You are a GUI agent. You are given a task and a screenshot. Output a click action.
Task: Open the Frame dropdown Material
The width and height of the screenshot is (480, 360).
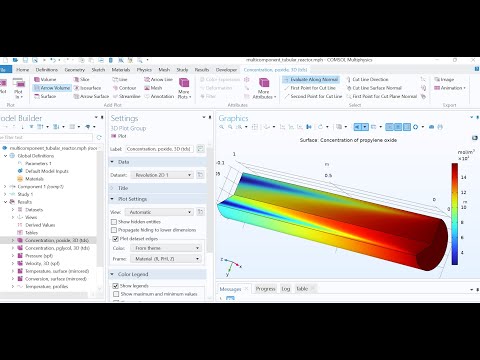(165, 259)
